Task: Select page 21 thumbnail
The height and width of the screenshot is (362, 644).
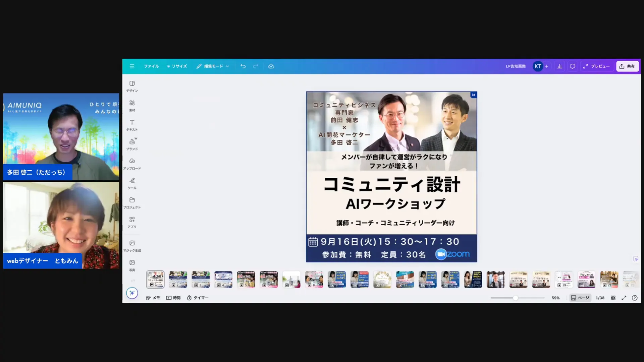Action: 609,280
